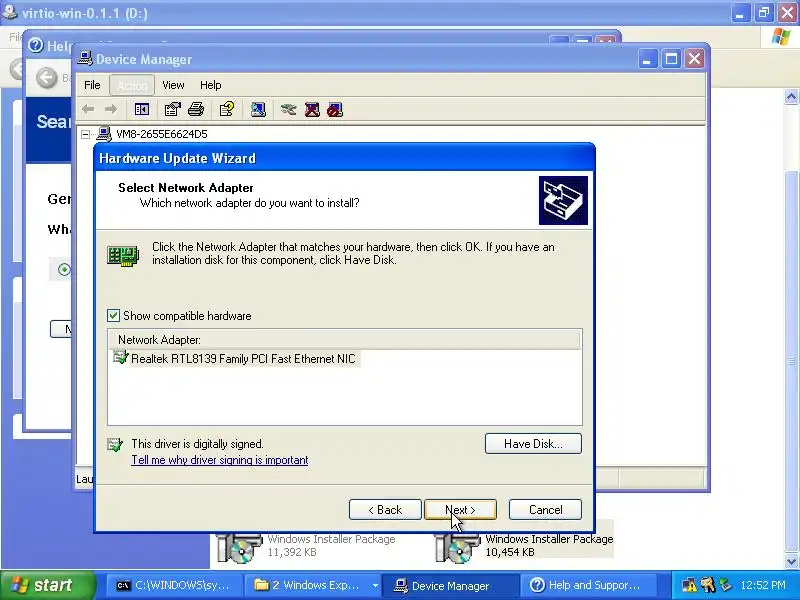Open the File menu in Device Manager
The height and width of the screenshot is (600, 800).
point(92,85)
